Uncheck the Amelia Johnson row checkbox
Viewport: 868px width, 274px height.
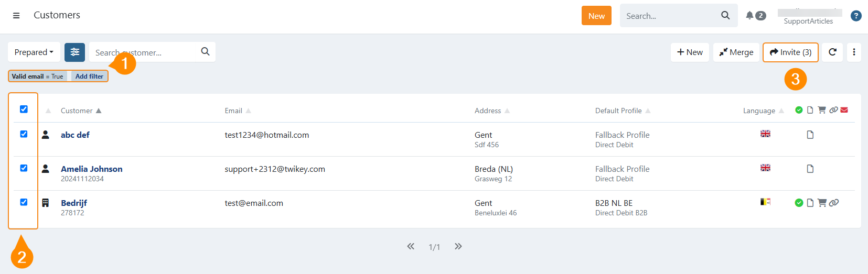[24, 168]
